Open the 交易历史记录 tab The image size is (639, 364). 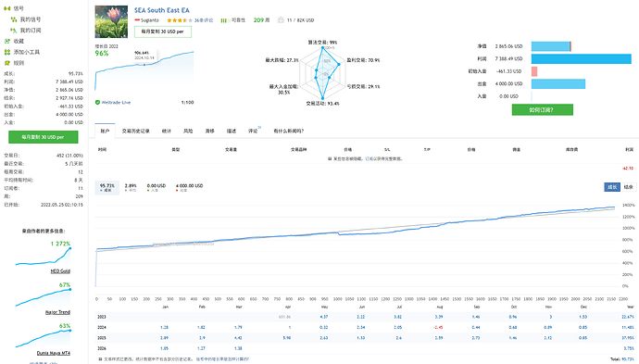pos(136,131)
